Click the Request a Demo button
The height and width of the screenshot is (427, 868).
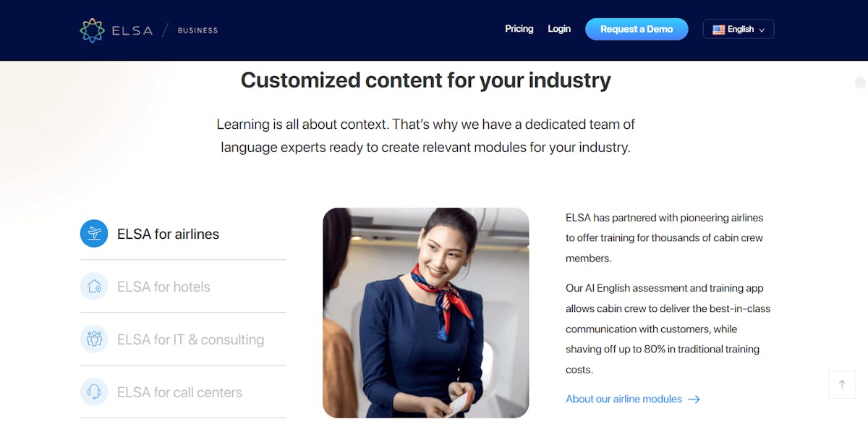click(x=637, y=29)
